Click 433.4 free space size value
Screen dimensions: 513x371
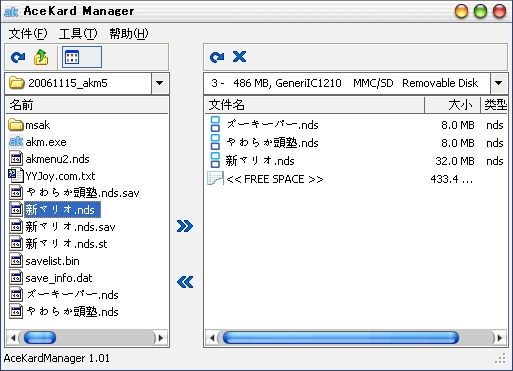(451, 179)
